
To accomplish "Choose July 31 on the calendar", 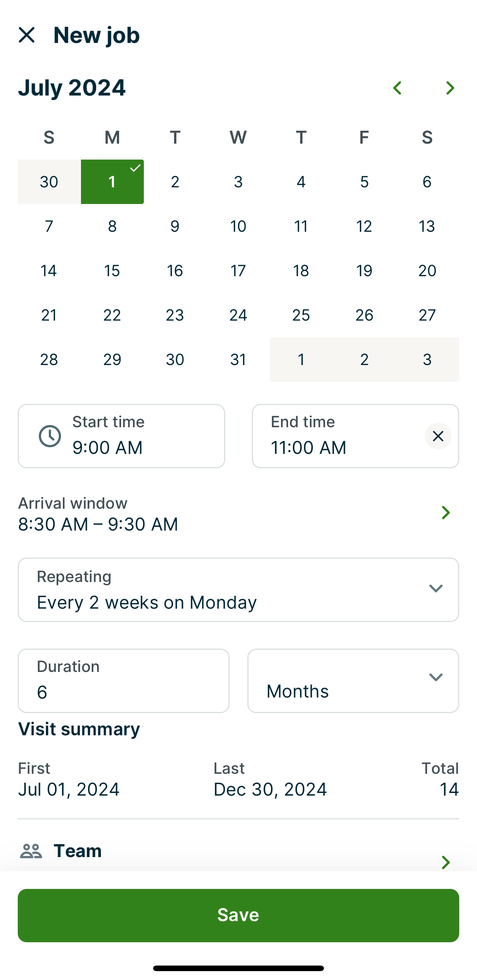I will point(238,359).
